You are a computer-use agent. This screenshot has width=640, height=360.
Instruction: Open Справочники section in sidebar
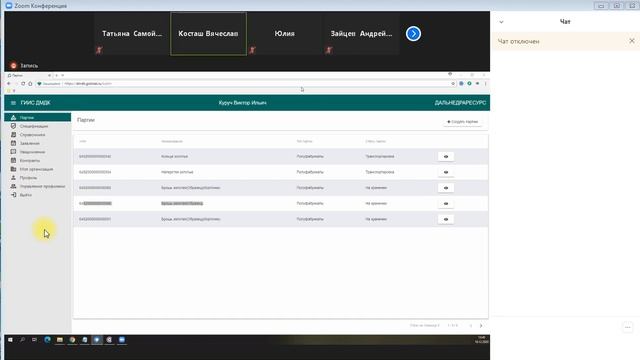[x=38, y=135]
